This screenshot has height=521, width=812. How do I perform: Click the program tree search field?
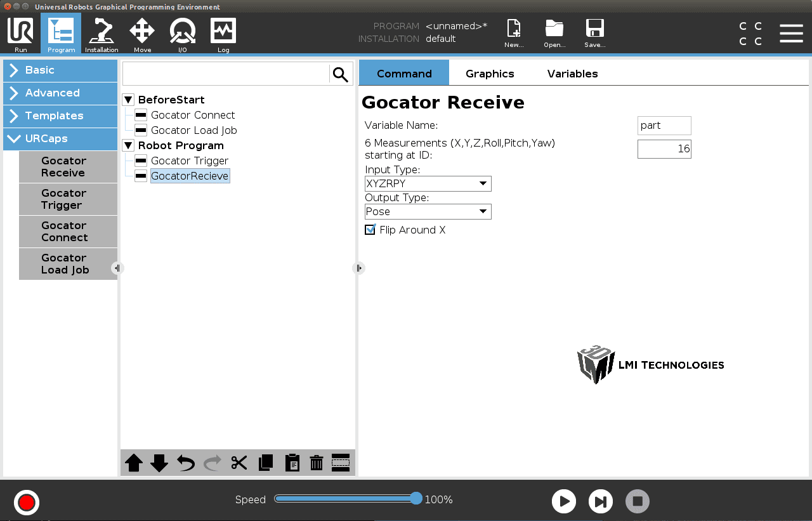[x=226, y=74]
